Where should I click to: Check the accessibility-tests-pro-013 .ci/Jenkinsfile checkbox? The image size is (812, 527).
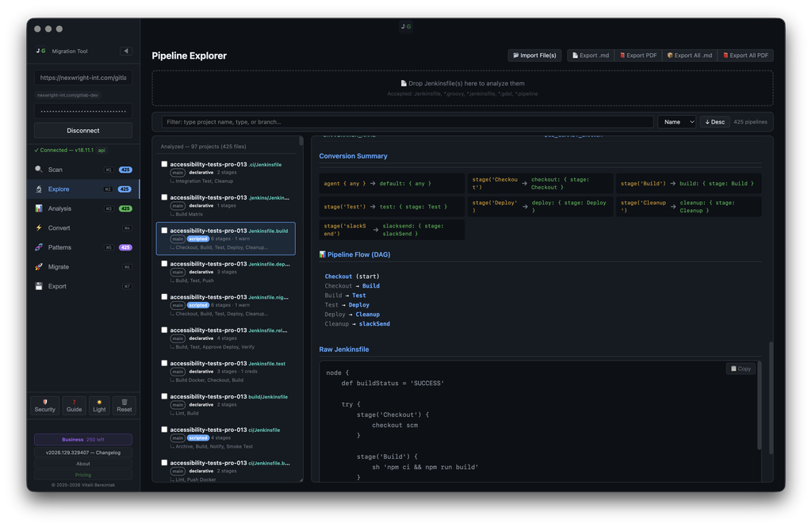point(164,164)
